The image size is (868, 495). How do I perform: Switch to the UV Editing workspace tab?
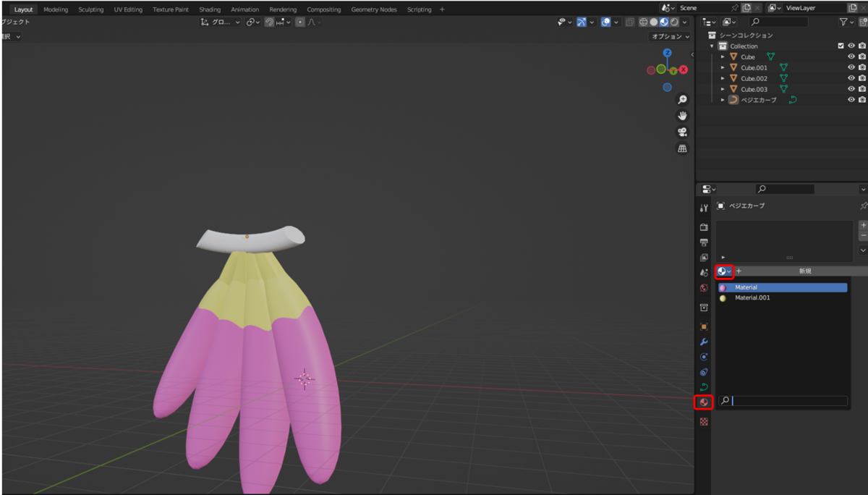pos(128,9)
